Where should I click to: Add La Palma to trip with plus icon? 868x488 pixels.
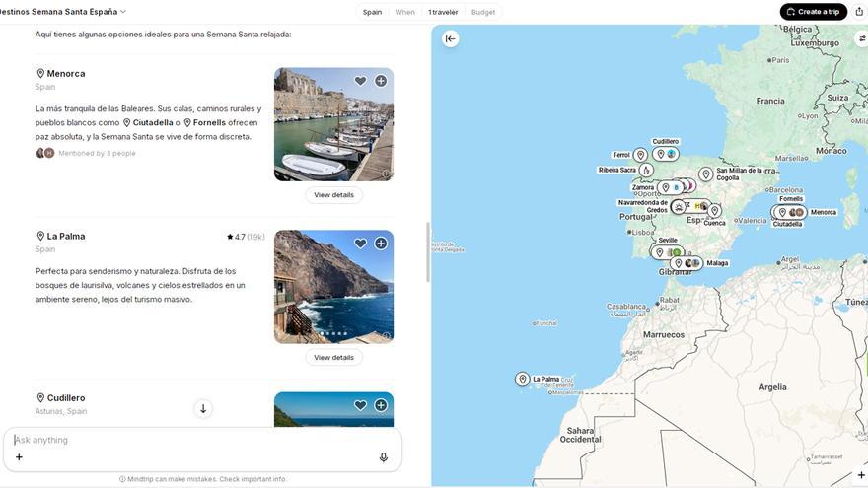(381, 244)
